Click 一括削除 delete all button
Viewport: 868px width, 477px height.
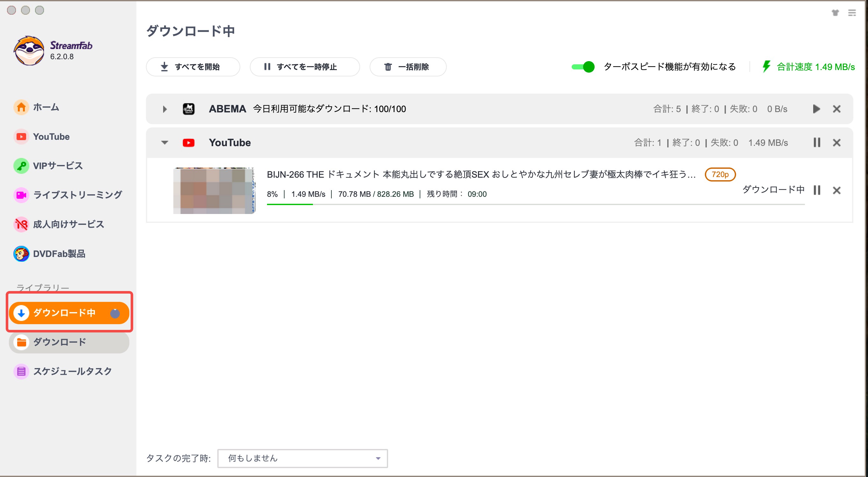(x=408, y=67)
